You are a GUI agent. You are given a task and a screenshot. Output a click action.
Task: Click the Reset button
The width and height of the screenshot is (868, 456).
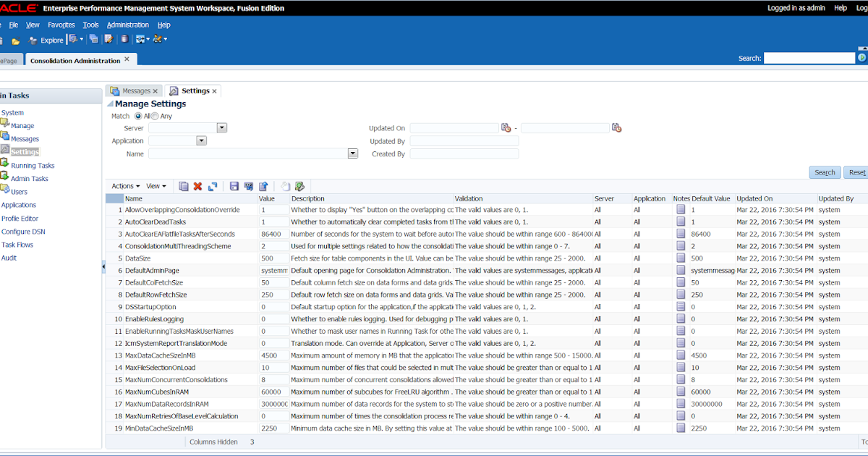856,172
